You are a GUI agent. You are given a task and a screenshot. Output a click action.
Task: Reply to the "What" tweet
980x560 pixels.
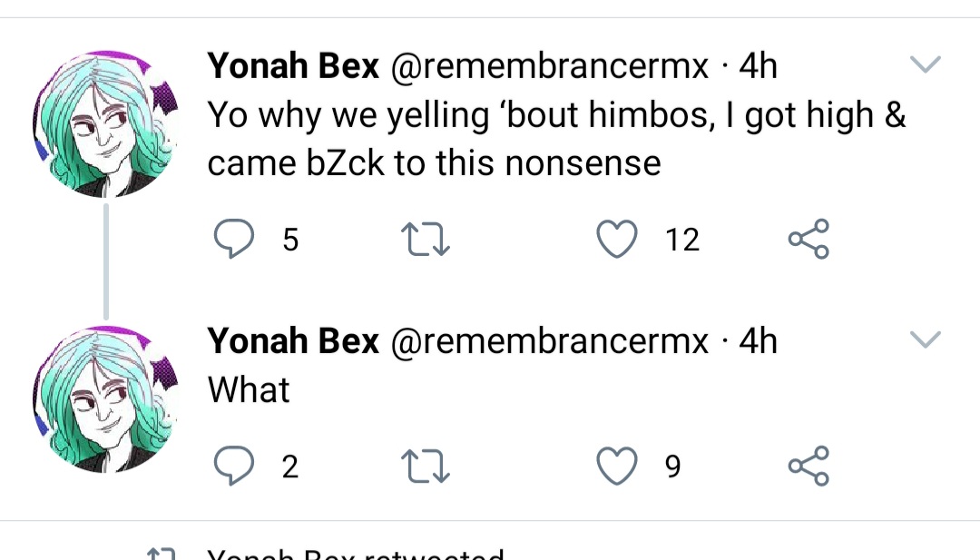(x=234, y=467)
